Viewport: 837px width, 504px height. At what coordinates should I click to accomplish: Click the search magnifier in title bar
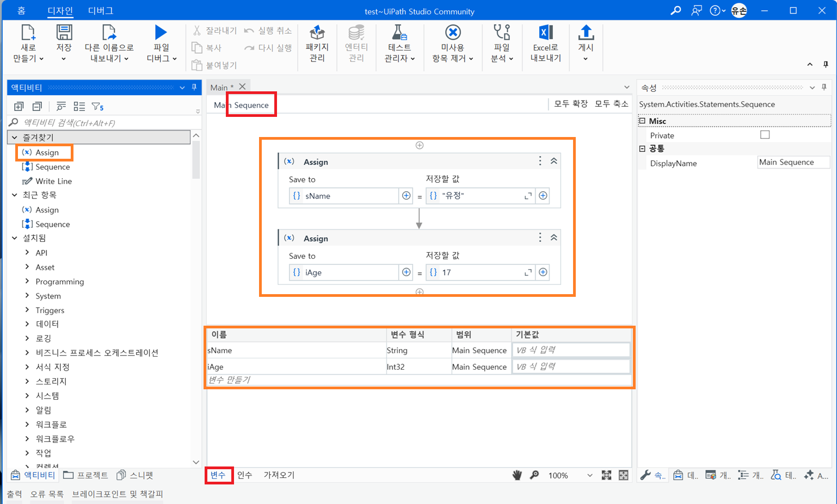point(675,10)
